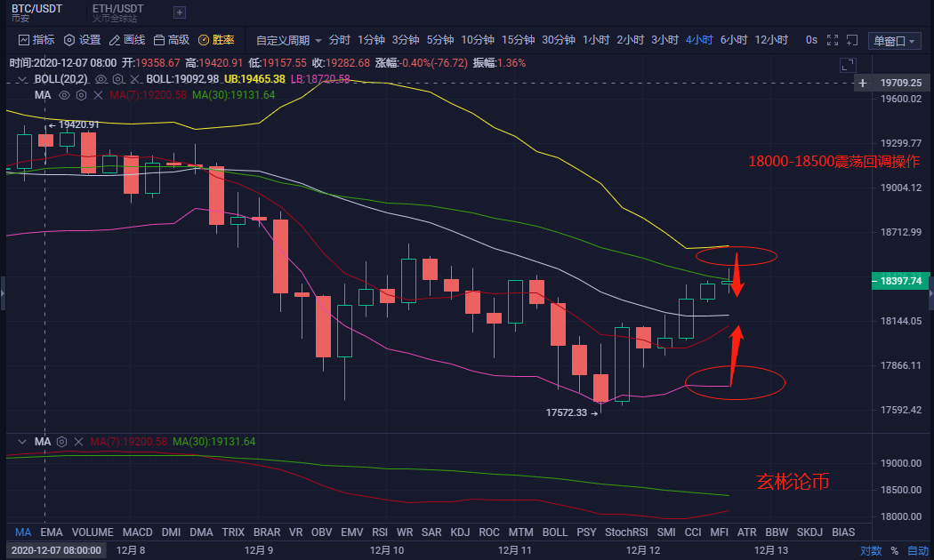The height and width of the screenshot is (560, 934).
Task: Select the 4小时 timeframe
Action: coord(699,40)
